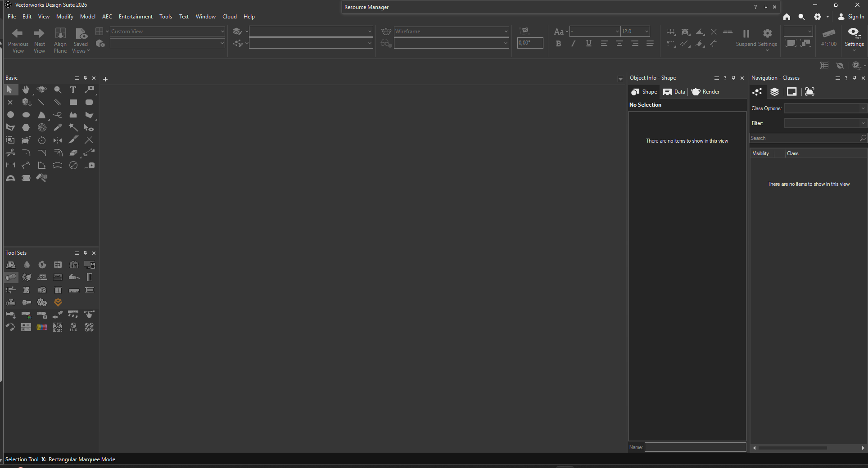Open the Class Options dropdown
Screen dimensions: 868x468
point(825,108)
